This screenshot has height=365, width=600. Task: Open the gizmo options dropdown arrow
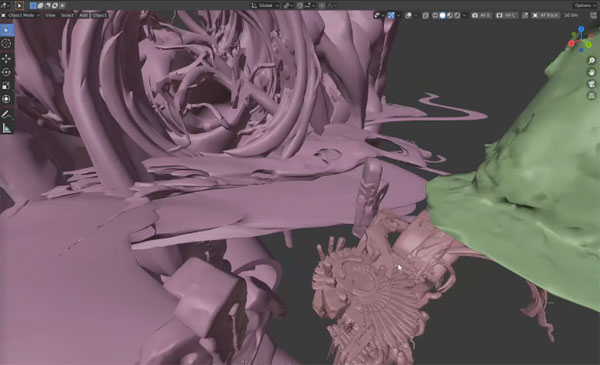point(398,15)
